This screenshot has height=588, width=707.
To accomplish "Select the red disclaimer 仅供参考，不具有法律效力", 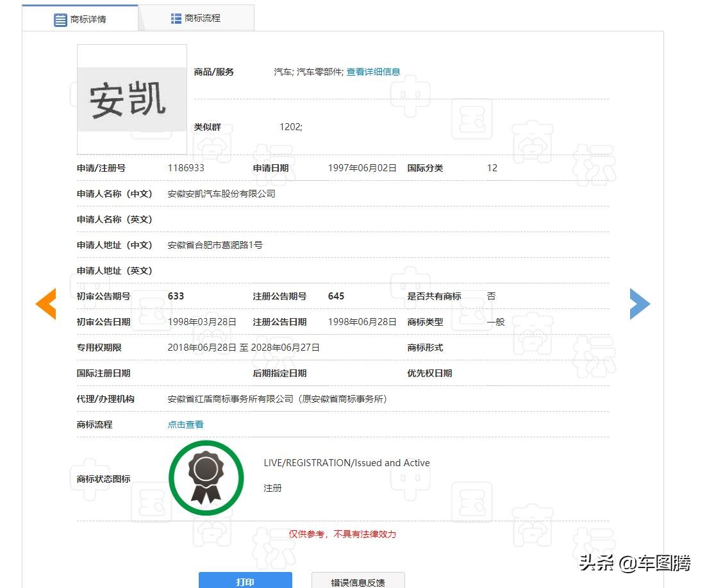I will [342, 534].
